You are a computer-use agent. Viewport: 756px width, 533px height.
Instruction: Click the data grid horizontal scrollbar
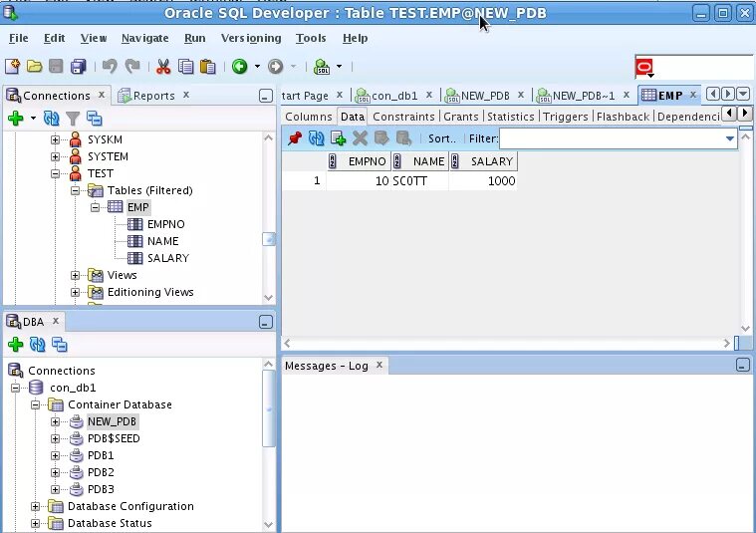pos(507,344)
